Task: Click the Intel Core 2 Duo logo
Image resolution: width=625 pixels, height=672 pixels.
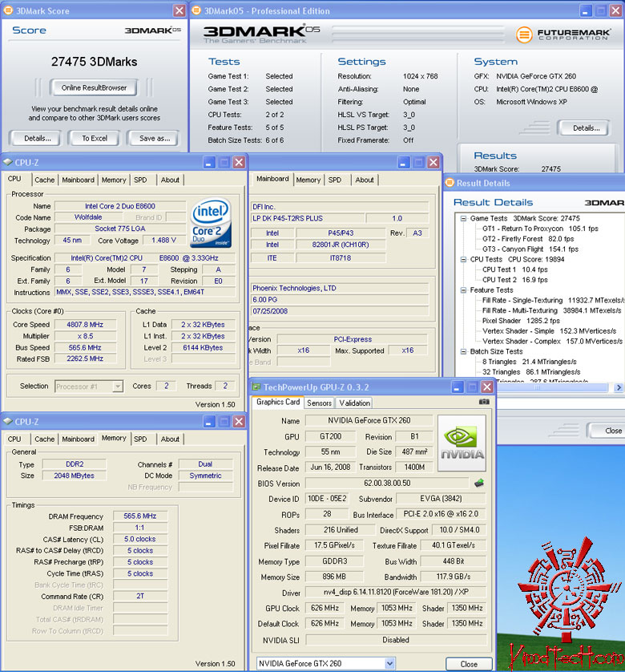Action: (x=211, y=222)
